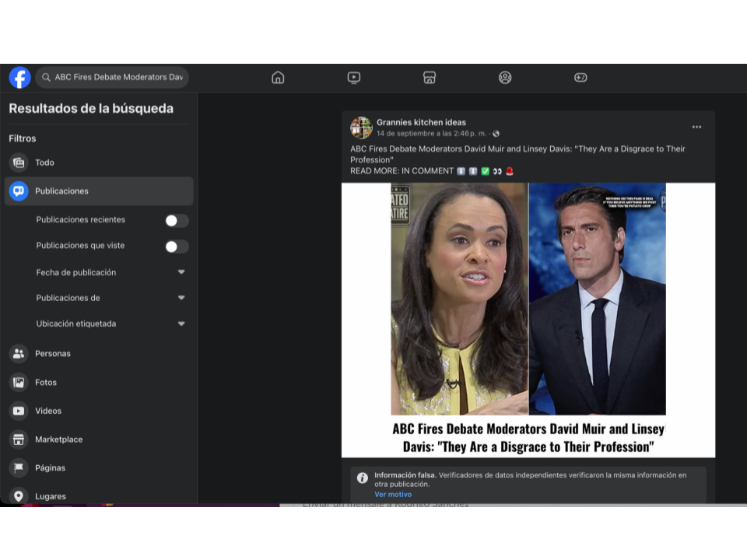The width and height of the screenshot is (747, 560).
Task: Open the Groups icon in top navigation
Action: pyautogui.click(x=505, y=78)
